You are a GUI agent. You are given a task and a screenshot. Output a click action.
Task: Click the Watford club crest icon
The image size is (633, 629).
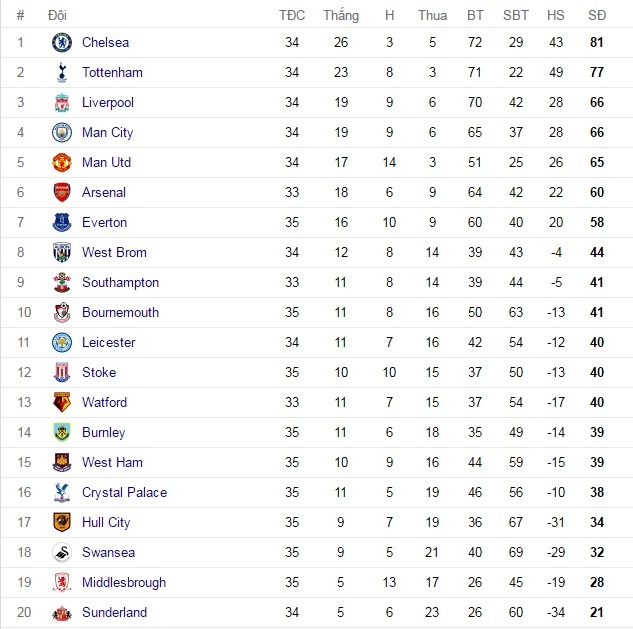click(62, 403)
